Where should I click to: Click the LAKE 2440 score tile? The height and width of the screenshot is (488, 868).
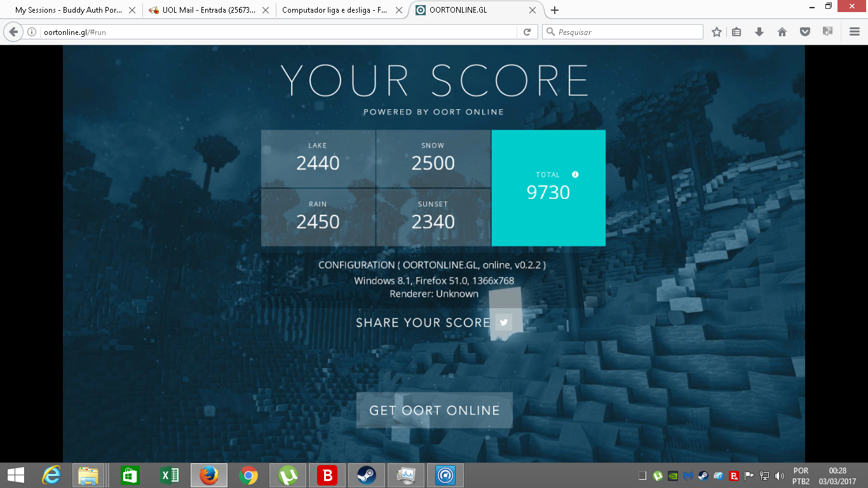(x=318, y=158)
